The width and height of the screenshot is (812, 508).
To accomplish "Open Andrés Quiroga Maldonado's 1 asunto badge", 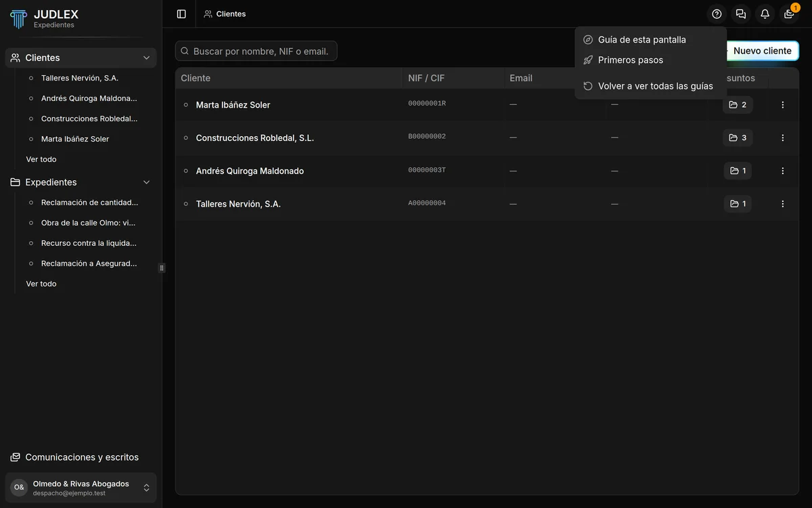I will point(738,171).
